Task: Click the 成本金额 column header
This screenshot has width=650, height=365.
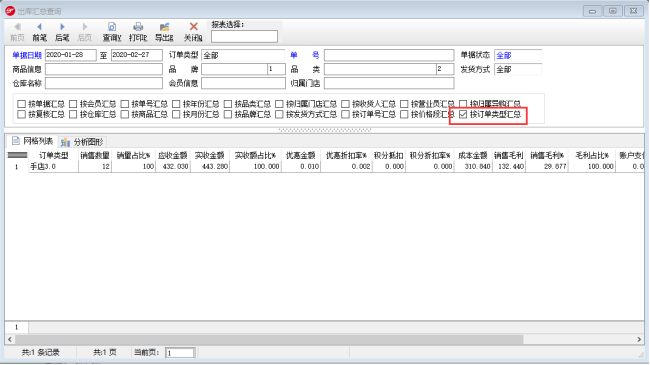Action: pyautogui.click(x=473, y=156)
